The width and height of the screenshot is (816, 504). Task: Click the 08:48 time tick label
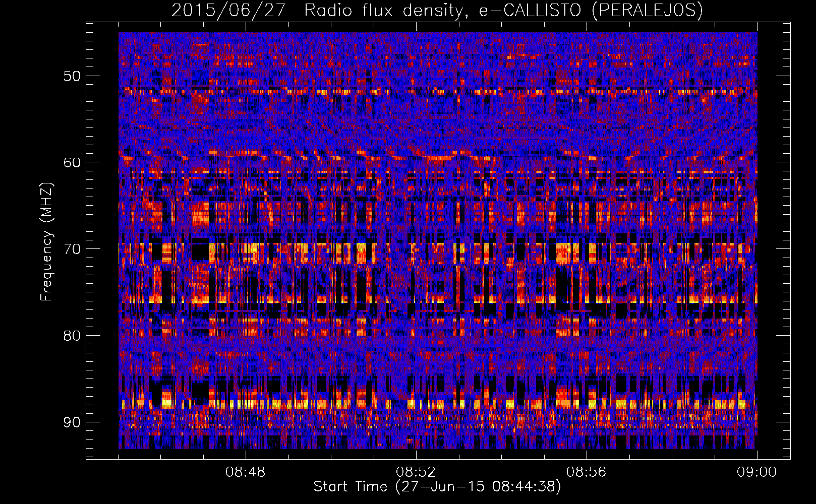tap(246, 472)
